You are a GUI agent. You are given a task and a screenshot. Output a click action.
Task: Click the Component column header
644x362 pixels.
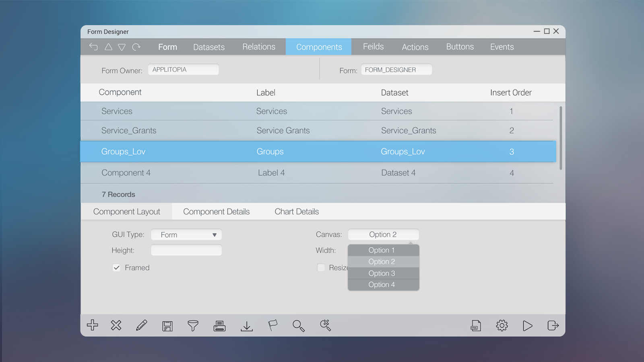click(x=120, y=92)
